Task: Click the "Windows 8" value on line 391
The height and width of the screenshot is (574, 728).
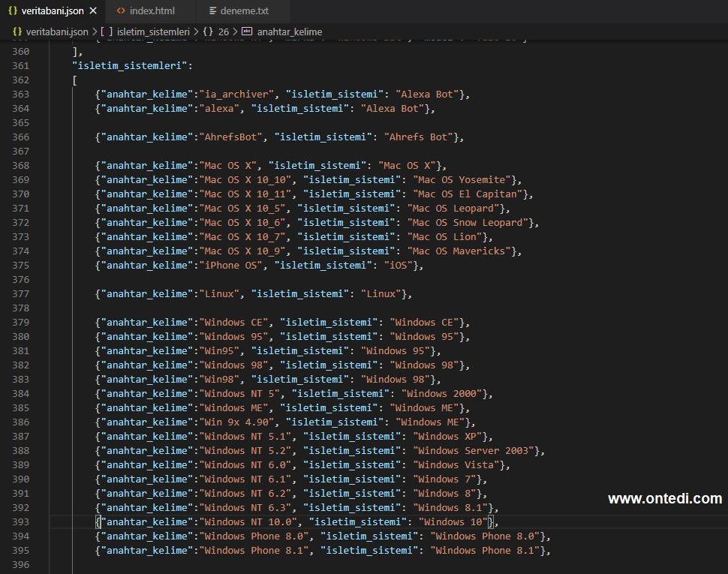Action: coord(445,494)
